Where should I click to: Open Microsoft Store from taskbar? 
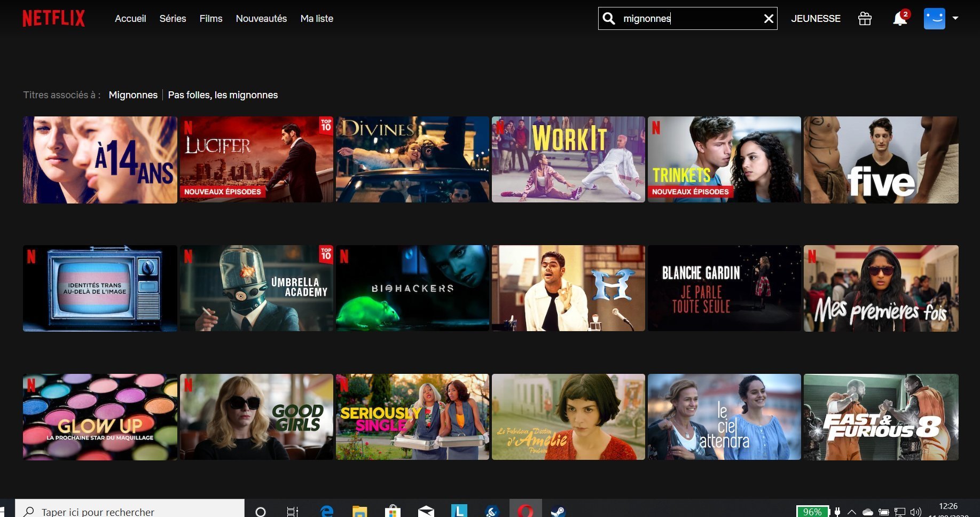(393, 511)
